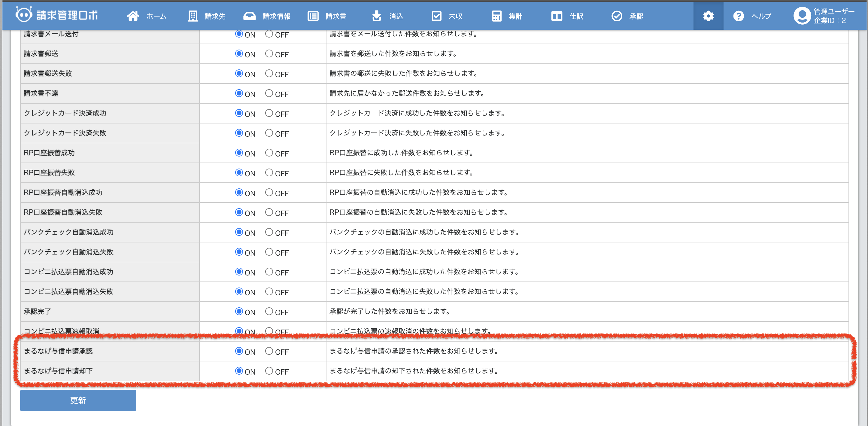Click the 承認 circled check icon
Viewport: 868px width, 426px height.
pyautogui.click(x=617, y=16)
